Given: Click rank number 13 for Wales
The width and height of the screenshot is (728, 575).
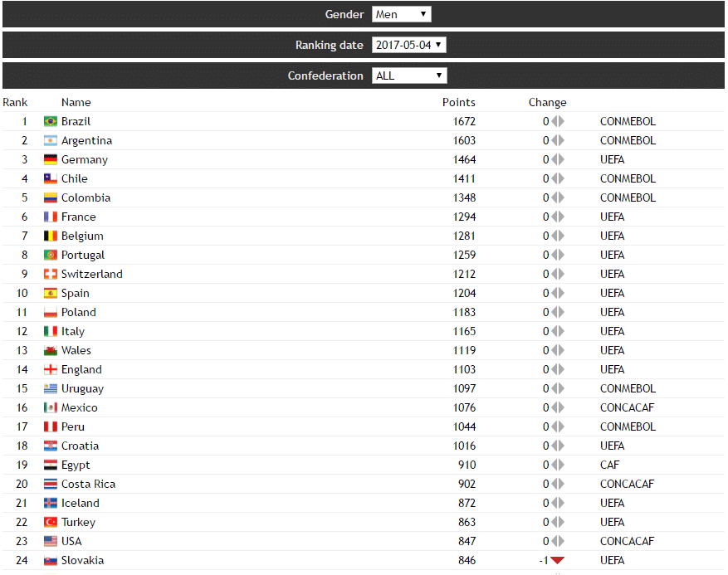Looking at the screenshot, I should click(x=22, y=350).
